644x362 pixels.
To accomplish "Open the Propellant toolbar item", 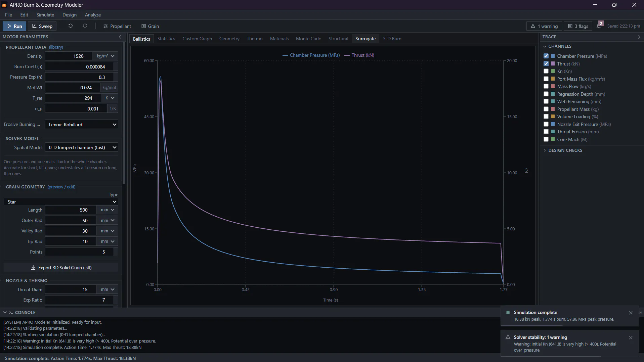I will point(117,26).
